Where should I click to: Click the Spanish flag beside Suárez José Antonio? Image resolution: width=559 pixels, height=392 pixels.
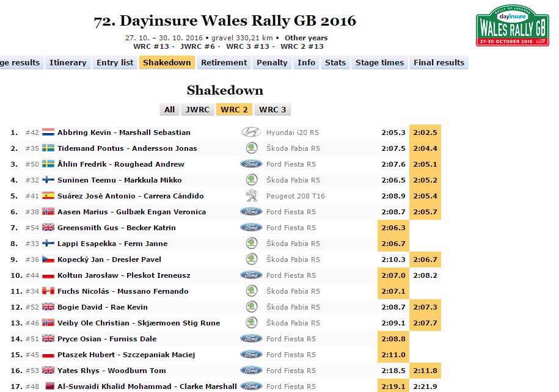coord(48,195)
